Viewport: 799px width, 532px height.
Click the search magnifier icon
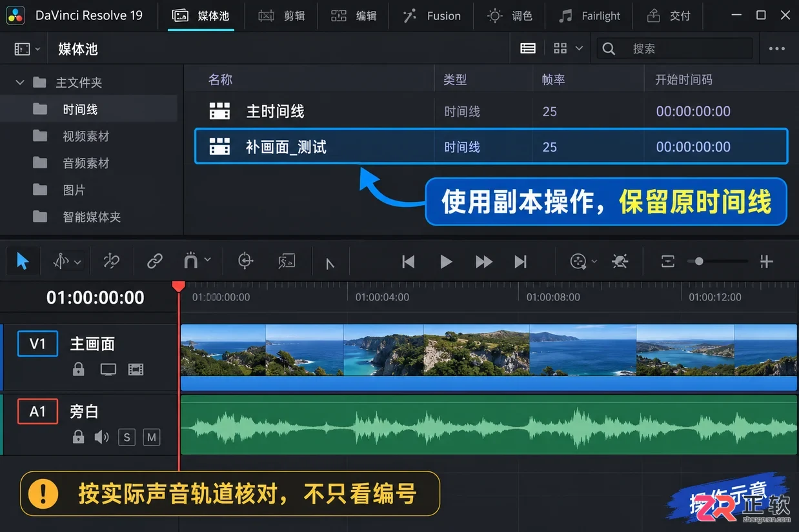[x=609, y=48]
